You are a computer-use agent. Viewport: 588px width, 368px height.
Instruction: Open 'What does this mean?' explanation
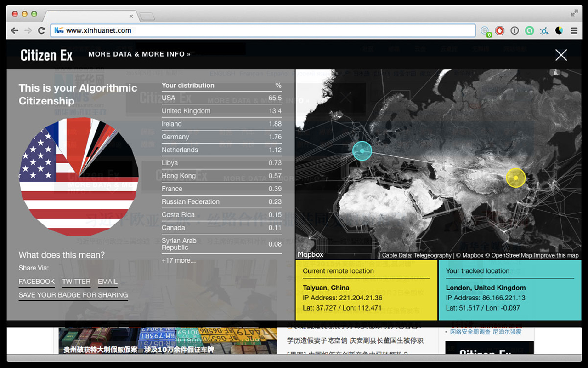(62, 255)
